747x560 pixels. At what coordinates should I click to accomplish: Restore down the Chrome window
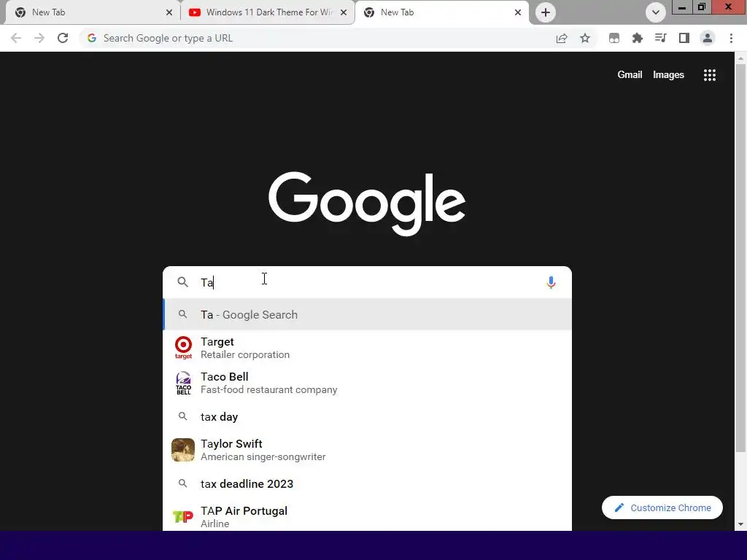[701, 7]
